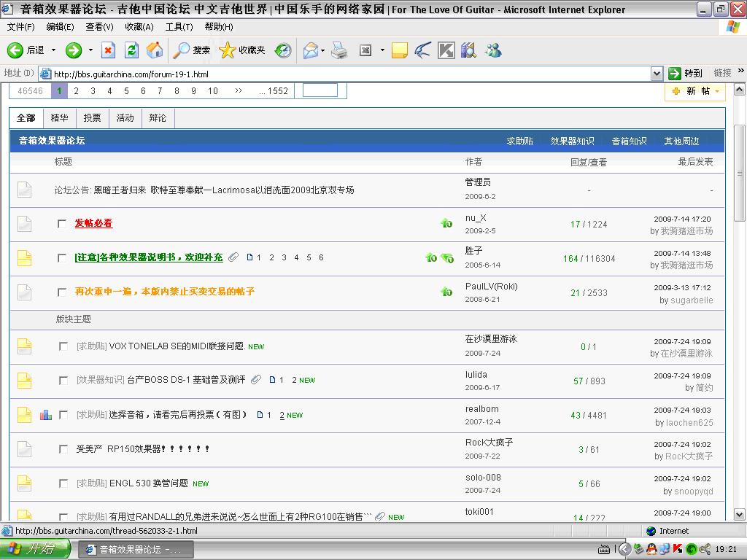
Task: Open Messenger people icon
Action: pyautogui.click(x=493, y=50)
